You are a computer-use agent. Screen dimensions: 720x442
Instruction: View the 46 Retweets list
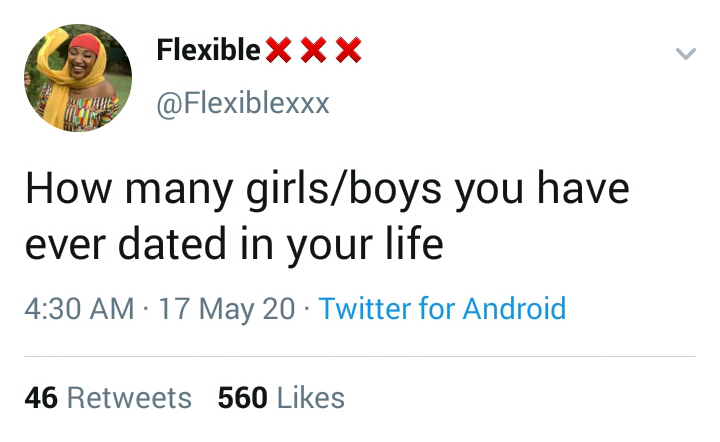click(x=108, y=398)
